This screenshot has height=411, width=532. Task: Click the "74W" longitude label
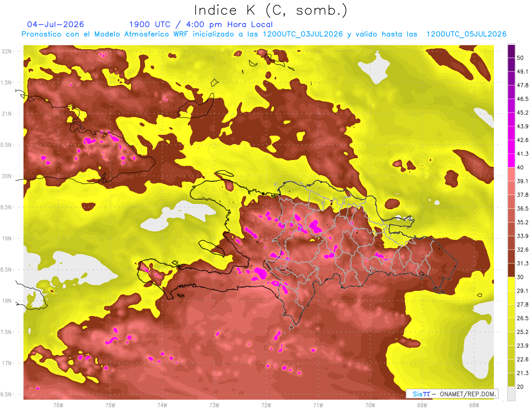162,405
